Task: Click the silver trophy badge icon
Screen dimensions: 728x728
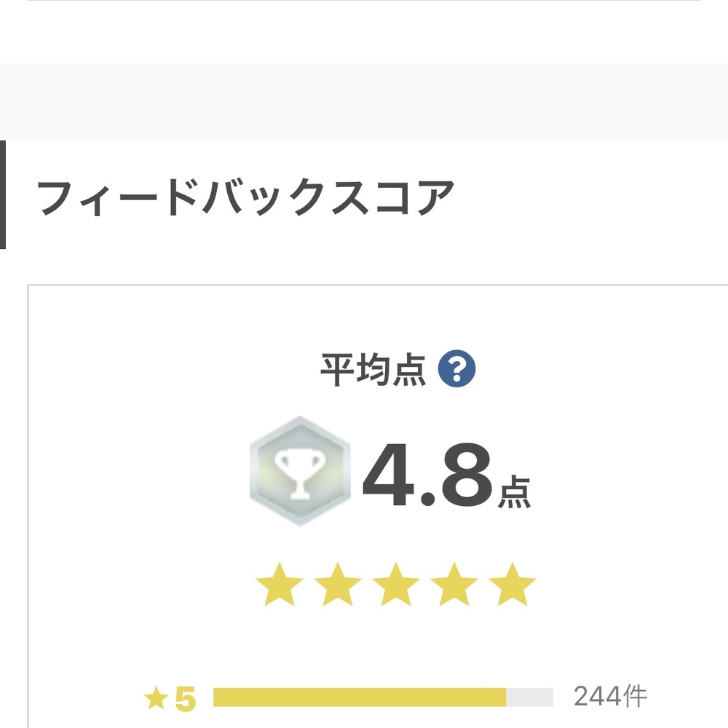Action: [299, 471]
